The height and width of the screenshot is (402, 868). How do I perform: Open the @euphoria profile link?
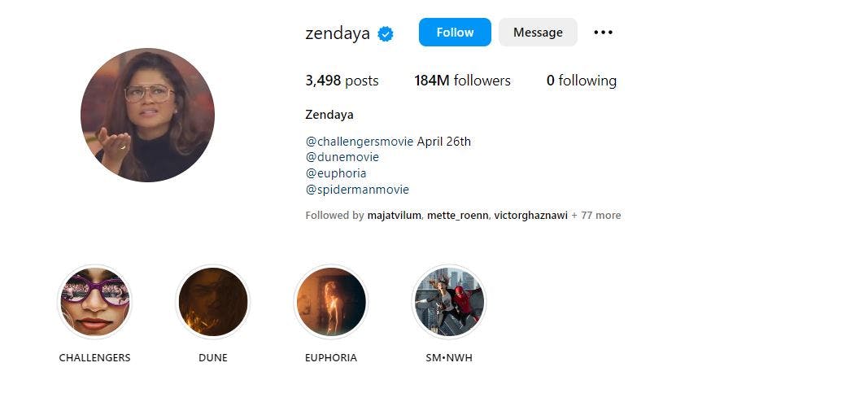(336, 173)
